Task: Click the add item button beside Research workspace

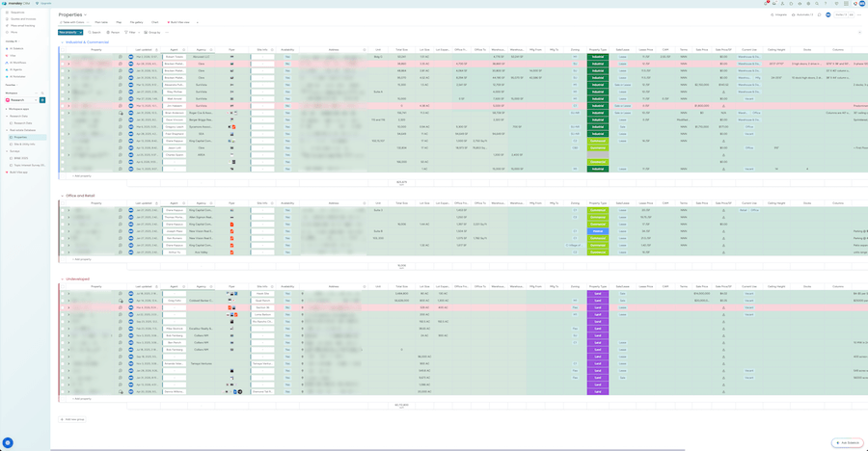Action: pos(42,100)
